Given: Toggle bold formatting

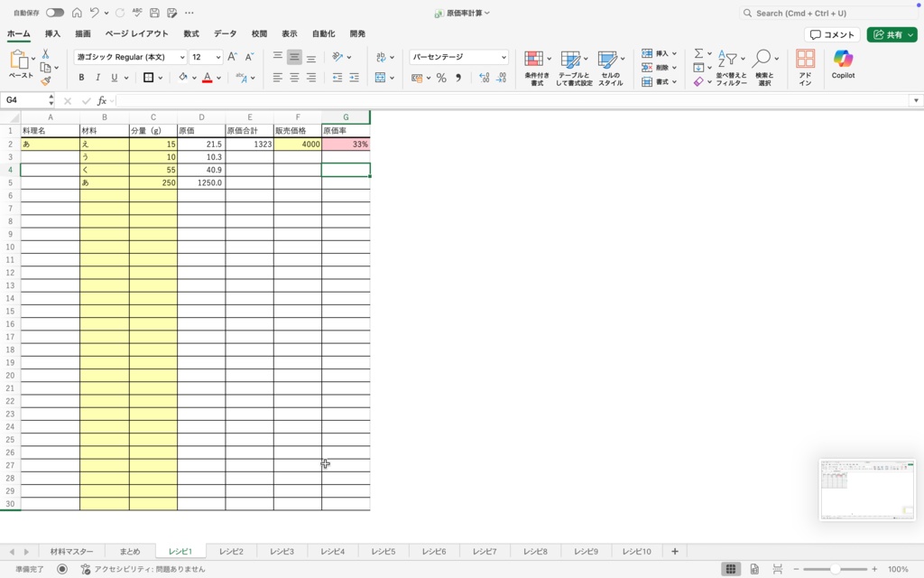Looking at the screenshot, I should 81,78.
